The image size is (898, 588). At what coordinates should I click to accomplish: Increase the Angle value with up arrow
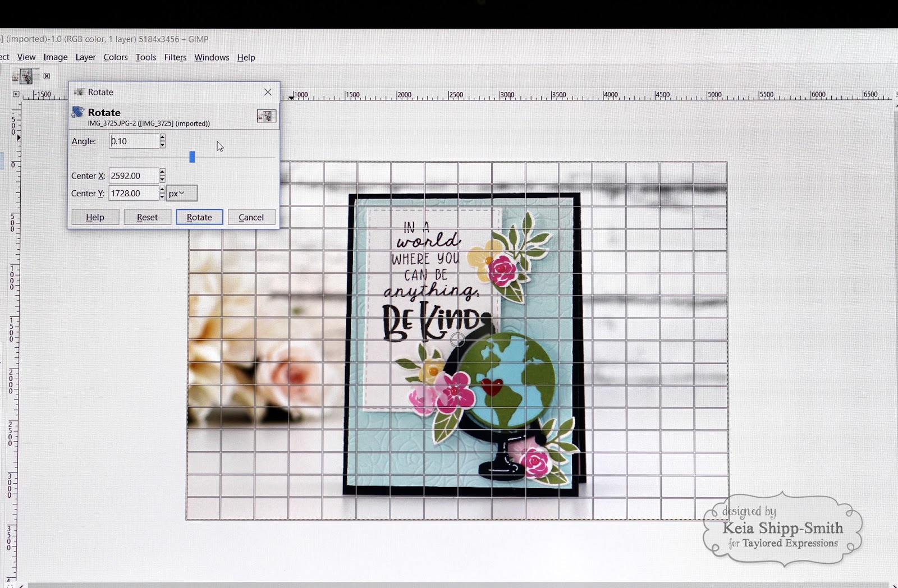coord(162,137)
